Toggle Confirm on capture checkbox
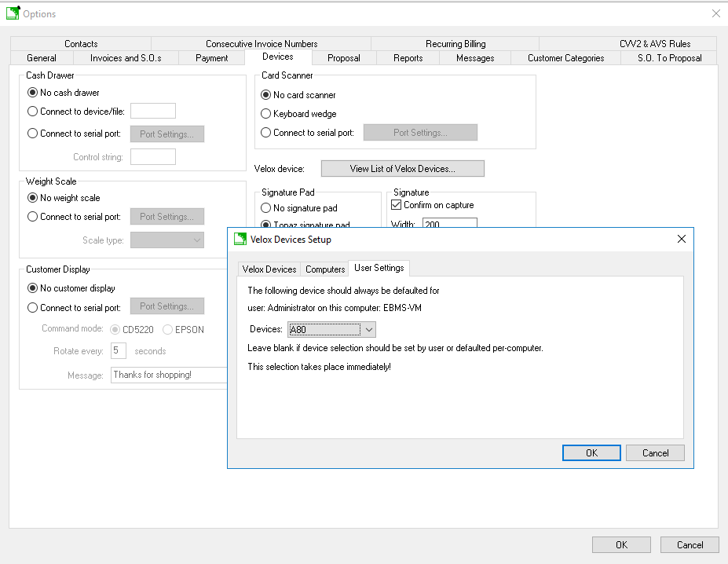 tap(397, 205)
